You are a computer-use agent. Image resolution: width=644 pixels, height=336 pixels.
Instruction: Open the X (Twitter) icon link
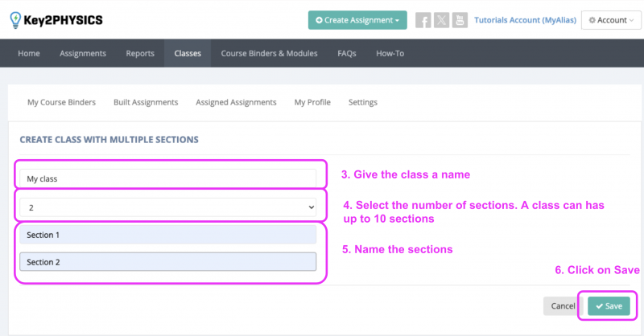pyautogui.click(x=441, y=20)
